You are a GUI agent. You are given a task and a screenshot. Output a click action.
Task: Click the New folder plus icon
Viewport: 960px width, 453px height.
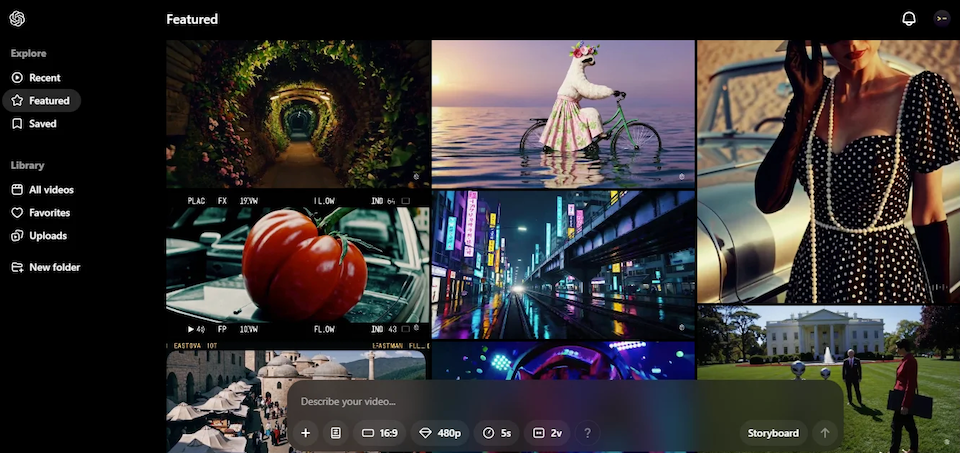pyautogui.click(x=17, y=267)
